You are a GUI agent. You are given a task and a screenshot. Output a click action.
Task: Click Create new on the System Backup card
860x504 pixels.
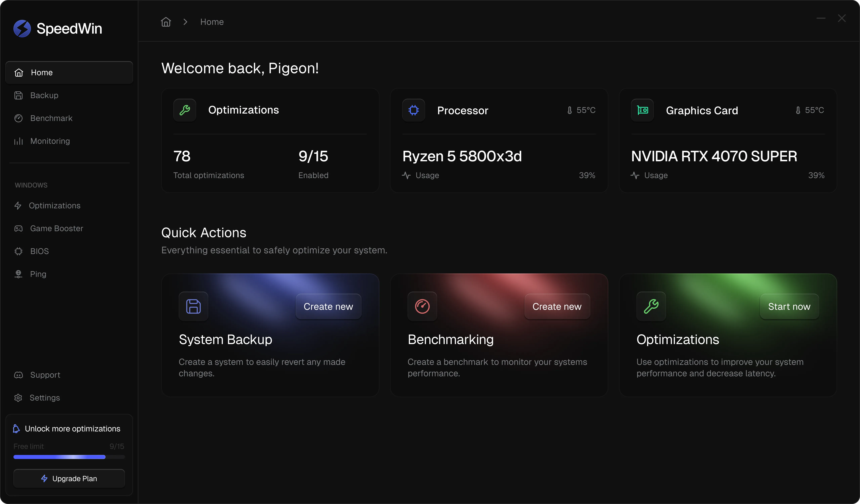pyautogui.click(x=328, y=306)
